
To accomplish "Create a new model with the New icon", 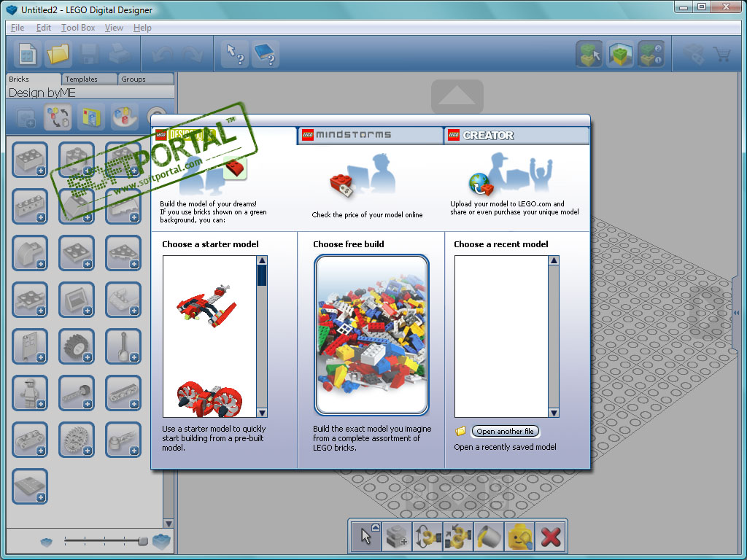I will [27, 54].
